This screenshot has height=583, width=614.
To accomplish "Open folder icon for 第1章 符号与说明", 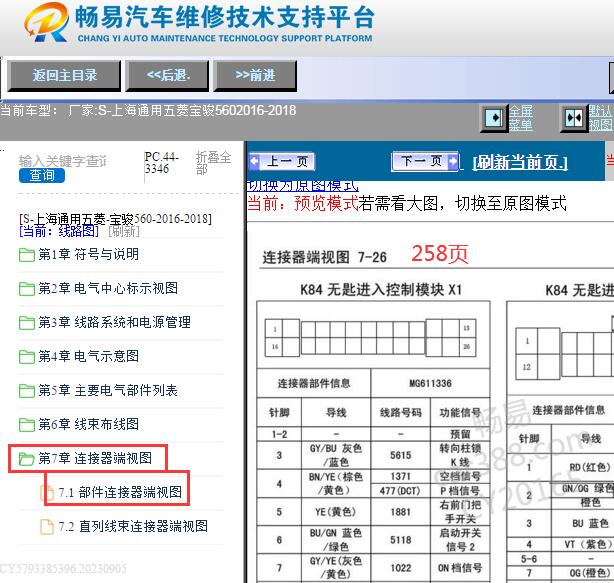I will point(27,255).
